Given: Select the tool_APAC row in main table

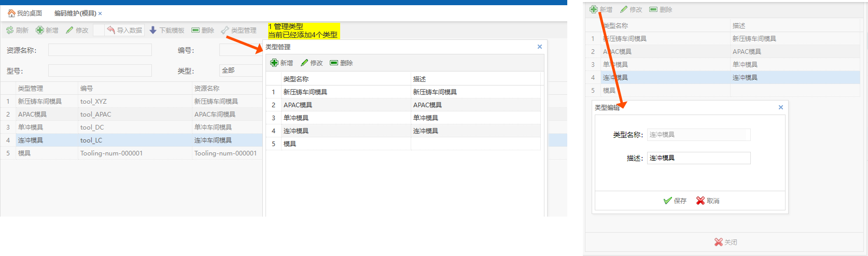Looking at the screenshot, I should point(95,115).
